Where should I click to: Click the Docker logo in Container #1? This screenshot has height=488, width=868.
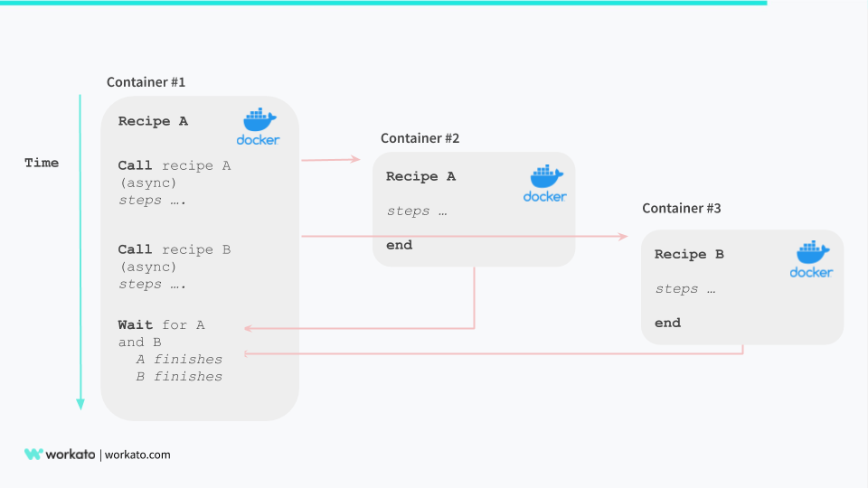259,127
